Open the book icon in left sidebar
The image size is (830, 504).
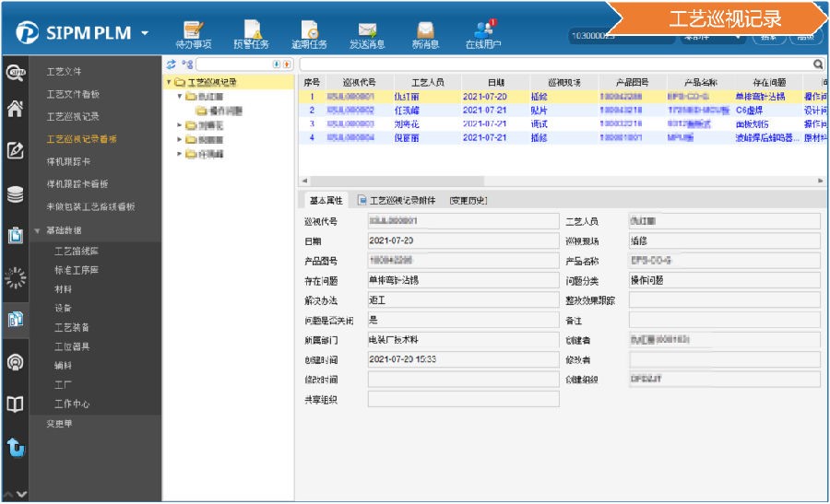[x=15, y=404]
